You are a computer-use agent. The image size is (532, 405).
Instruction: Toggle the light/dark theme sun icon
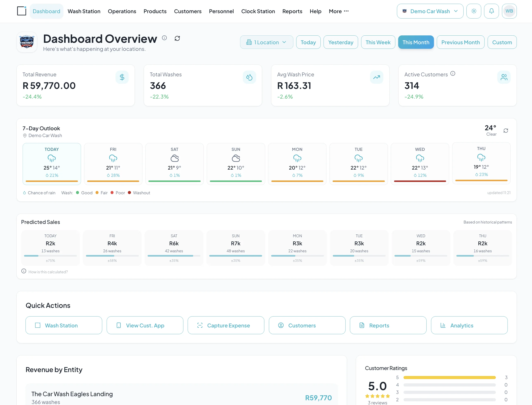(474, 11)
